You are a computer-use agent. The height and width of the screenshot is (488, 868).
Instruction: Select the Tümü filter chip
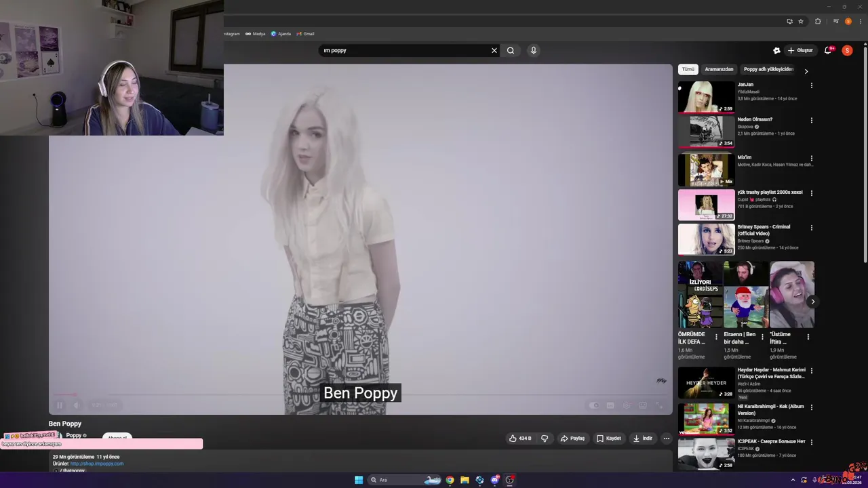[x=688, y=69]
